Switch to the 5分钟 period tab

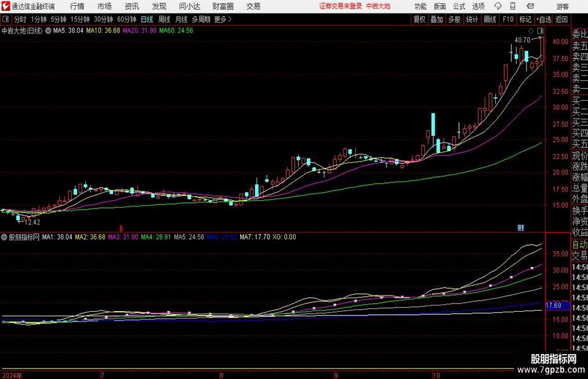pyautogui.click(x=58, y=19)
